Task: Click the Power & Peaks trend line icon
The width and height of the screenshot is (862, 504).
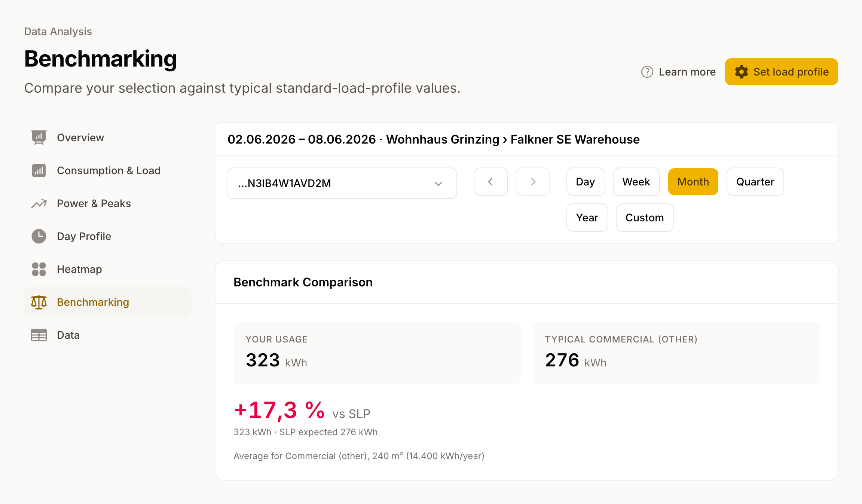Action: tap(39, 203)
